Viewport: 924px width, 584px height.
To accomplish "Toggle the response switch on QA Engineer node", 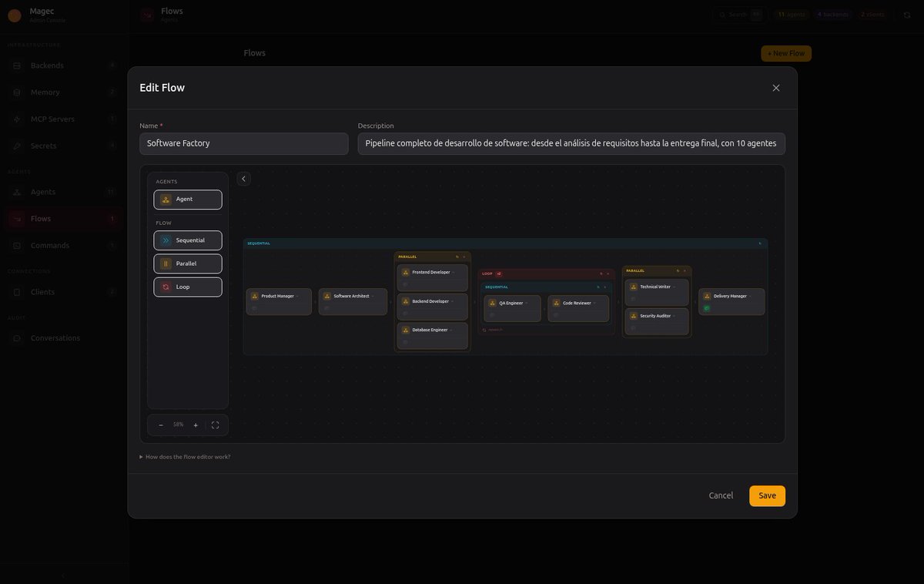I will click(x=492, y=315).
